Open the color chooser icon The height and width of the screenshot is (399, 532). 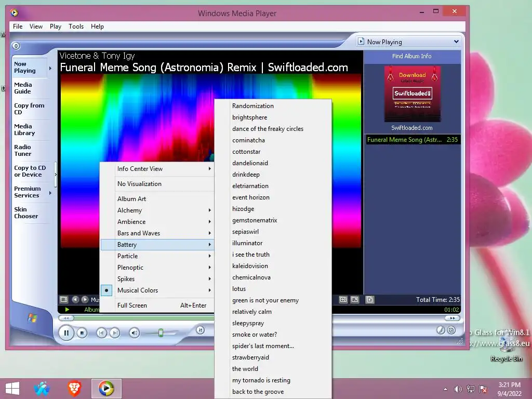click(x=441, y=330)
